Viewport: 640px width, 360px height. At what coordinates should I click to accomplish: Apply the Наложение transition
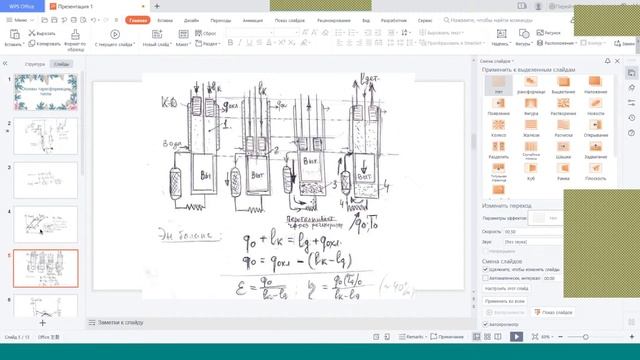596,85
